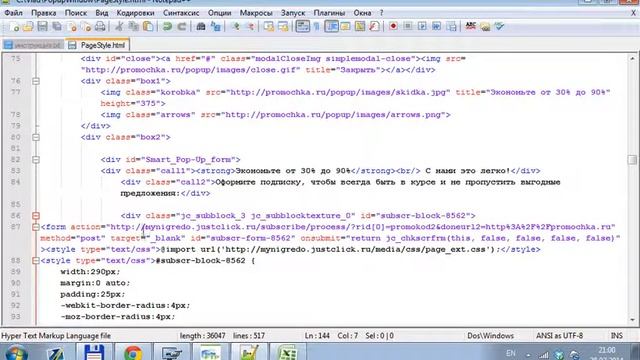Cut selection with the scissors icon
This screenshot has width=640, height=360.
click(119, 27)
